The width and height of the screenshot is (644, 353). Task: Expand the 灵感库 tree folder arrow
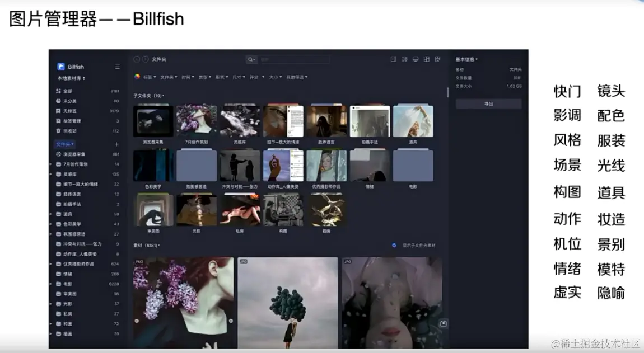pyautogui.click(x=51, y=174)
